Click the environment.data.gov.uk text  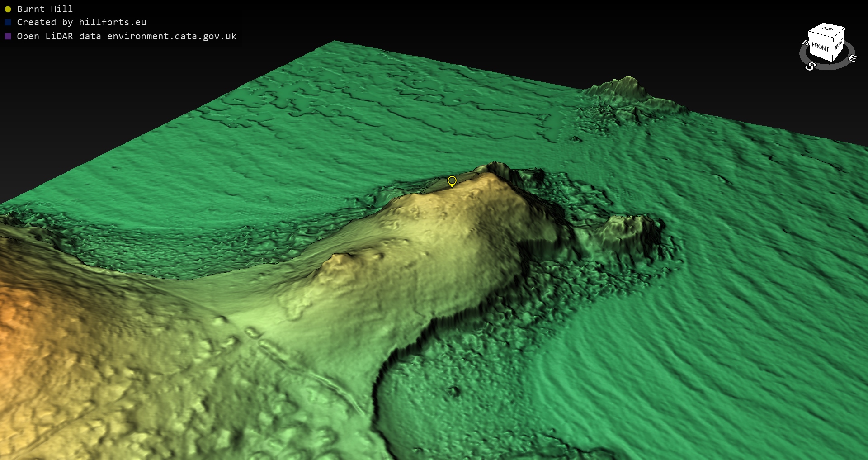tap(172, 36)
